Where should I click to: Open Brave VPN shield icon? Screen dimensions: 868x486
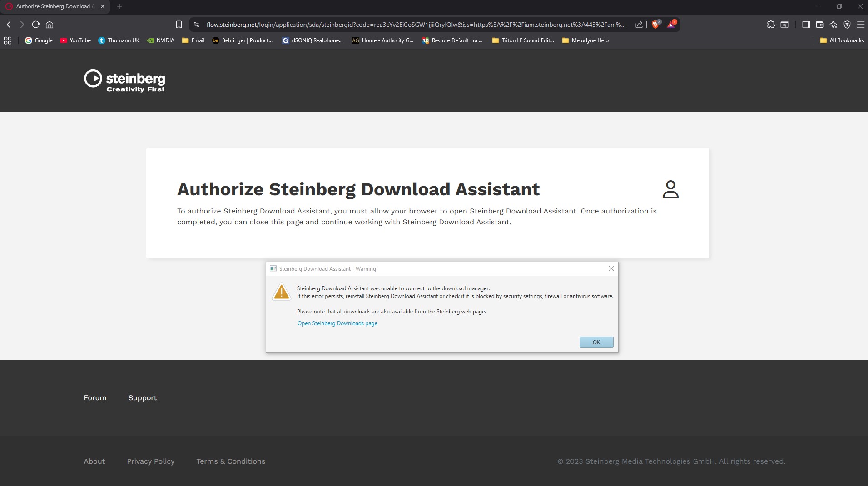pos(847,25)
